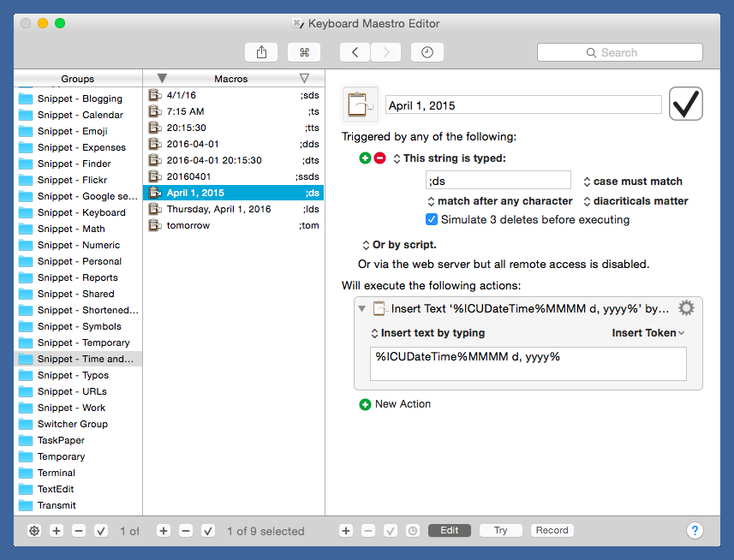The width and height of the screenshot is (734, 560).
Task: Click the Share toolbar icon
Action: (261, 52)
